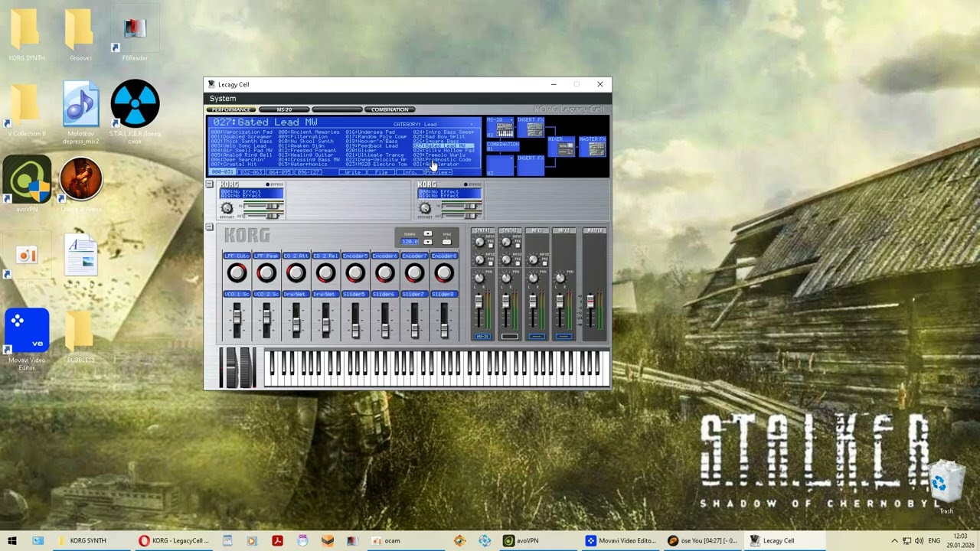Open the Preview dropdown button
The height and width of the screenshot is (551, 980).
439,172
